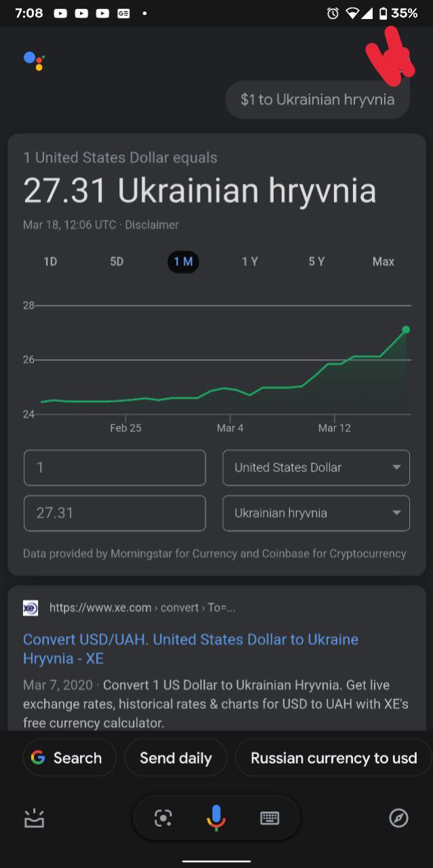Viewport: 433px width, 868px height.
Task: Select the 1D chart range
Action: [x=50, y=262]
